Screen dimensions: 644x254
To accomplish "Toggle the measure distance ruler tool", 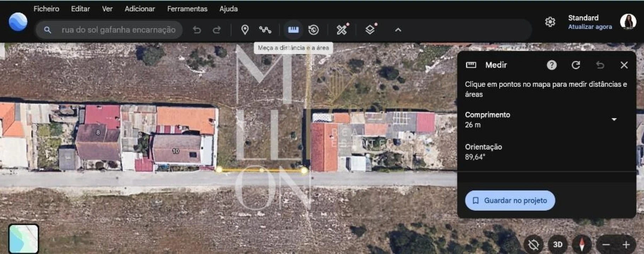I will tap(293, 30).
